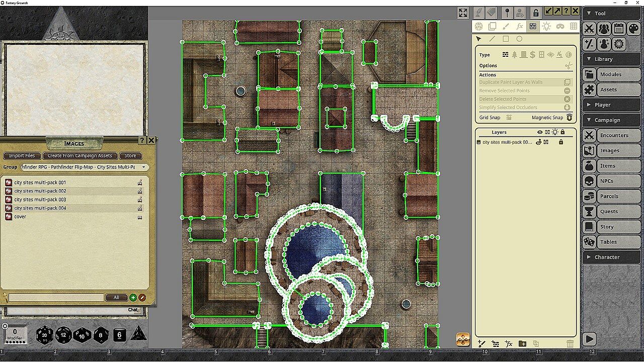This screenshot has height=362, width=644.
Task: Open the Encounters list
Action: pyautogui.click(x=618, y=135)
